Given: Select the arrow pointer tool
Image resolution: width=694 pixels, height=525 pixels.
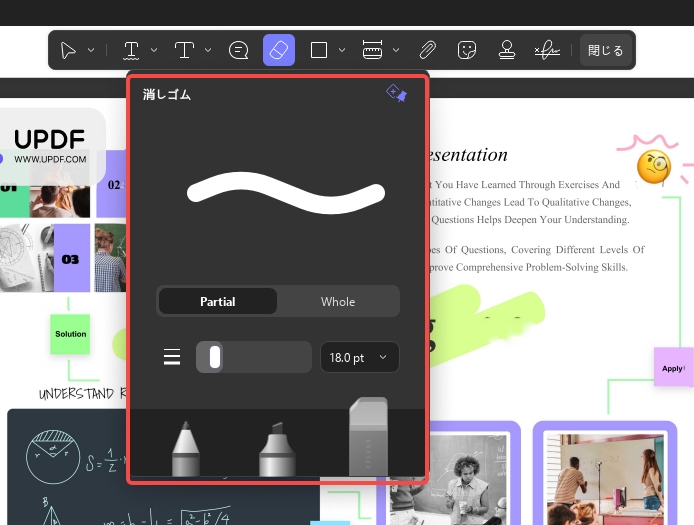Looking at the screenshot, I should point(68,50).
